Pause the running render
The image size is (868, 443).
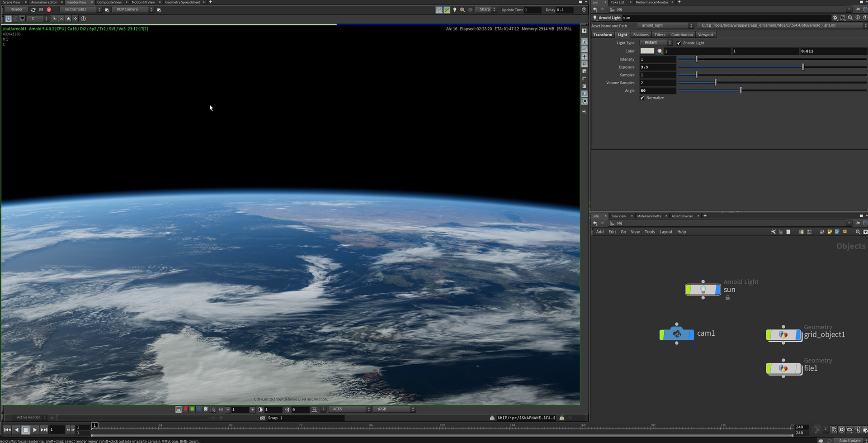[41, 10]
